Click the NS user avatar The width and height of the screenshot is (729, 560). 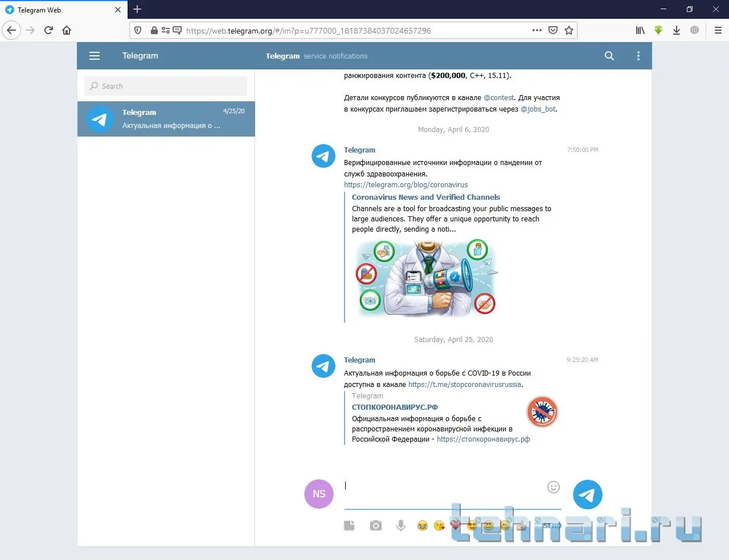pyautogui.click(x=319, y=494)
